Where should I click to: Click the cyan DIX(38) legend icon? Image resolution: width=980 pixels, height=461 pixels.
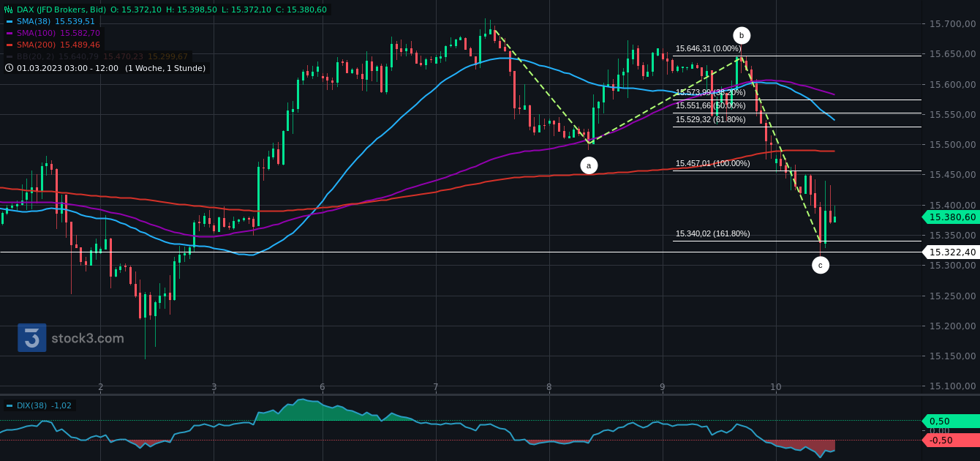point(9,405)
